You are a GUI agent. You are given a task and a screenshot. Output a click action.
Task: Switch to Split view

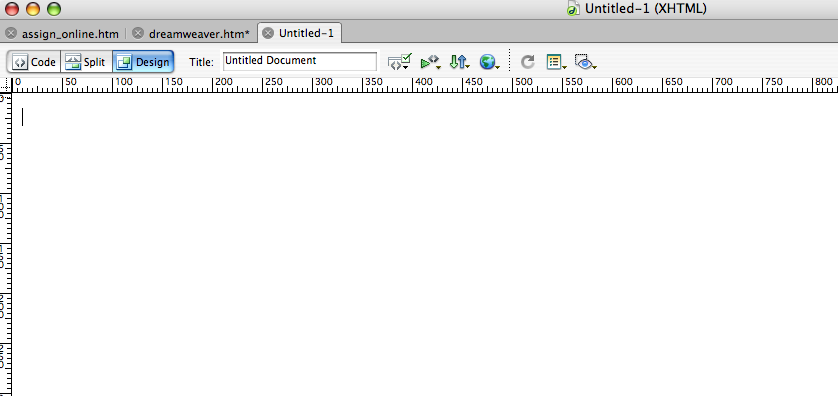(x=86, y=62)
